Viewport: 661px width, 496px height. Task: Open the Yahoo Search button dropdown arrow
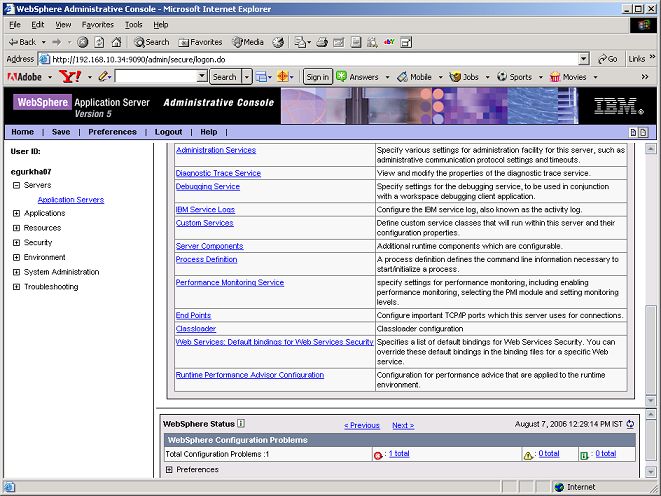(x=247, y=77)
